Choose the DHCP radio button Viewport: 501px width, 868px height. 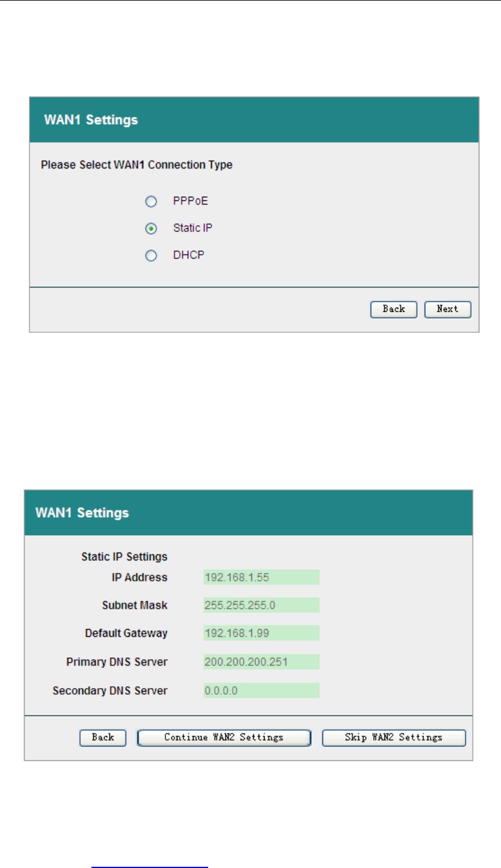152,256
